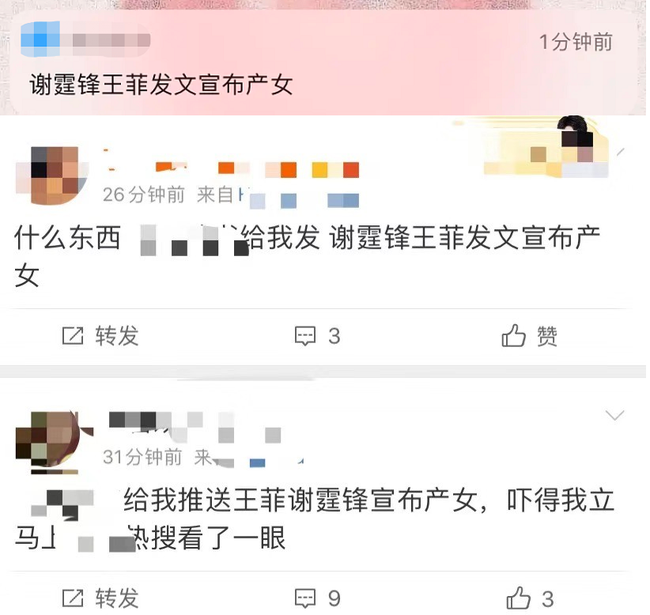The image size is (650, 615).
Task: Tap blurred sender avatar in banner
Action: [40, 39]
